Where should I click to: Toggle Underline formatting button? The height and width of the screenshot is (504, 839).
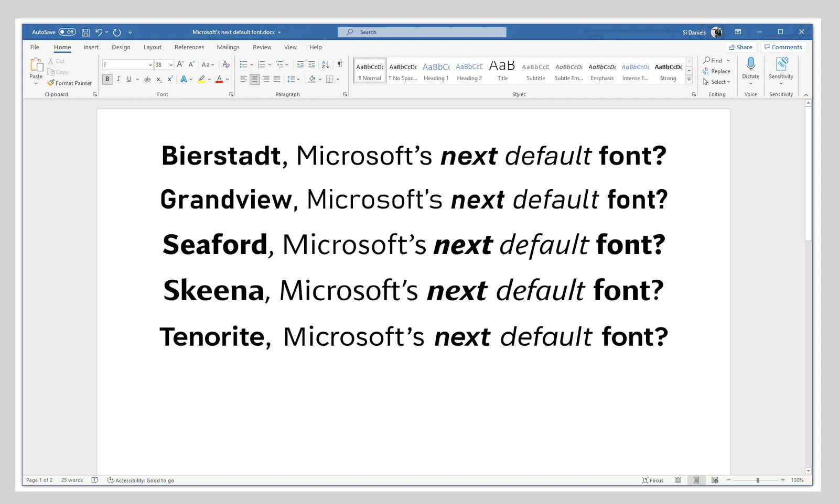[129, 79]
